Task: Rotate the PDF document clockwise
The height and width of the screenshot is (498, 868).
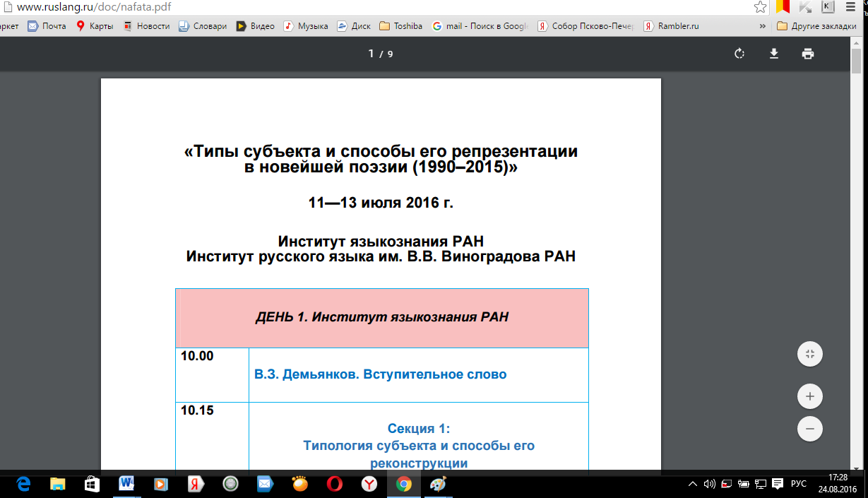Action: click(x=739, y=54)
